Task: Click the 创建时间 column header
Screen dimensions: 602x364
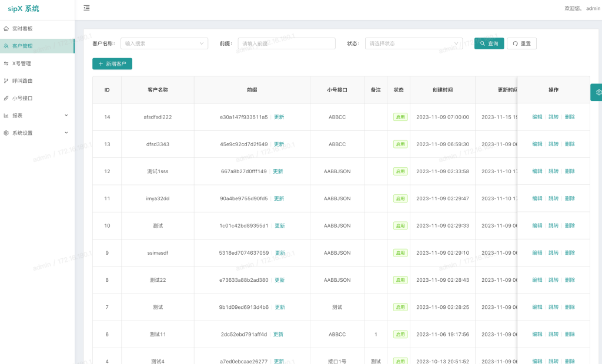Action: click(443, 90)
